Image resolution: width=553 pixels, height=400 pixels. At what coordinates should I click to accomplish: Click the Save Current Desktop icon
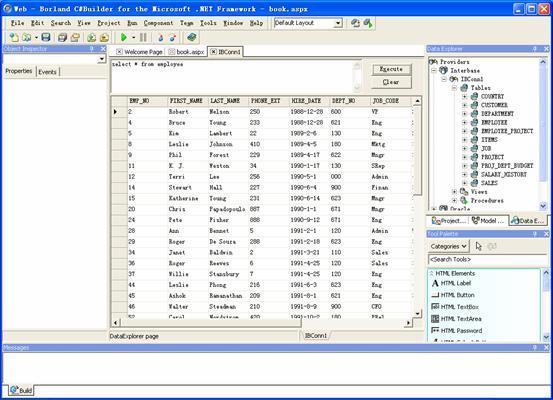coord(355,23)
